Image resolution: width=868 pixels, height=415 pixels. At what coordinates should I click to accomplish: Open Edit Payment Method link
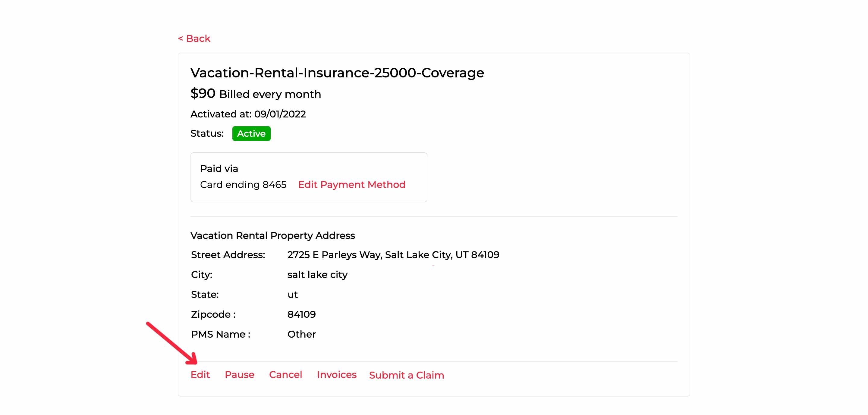pos(351,184)
